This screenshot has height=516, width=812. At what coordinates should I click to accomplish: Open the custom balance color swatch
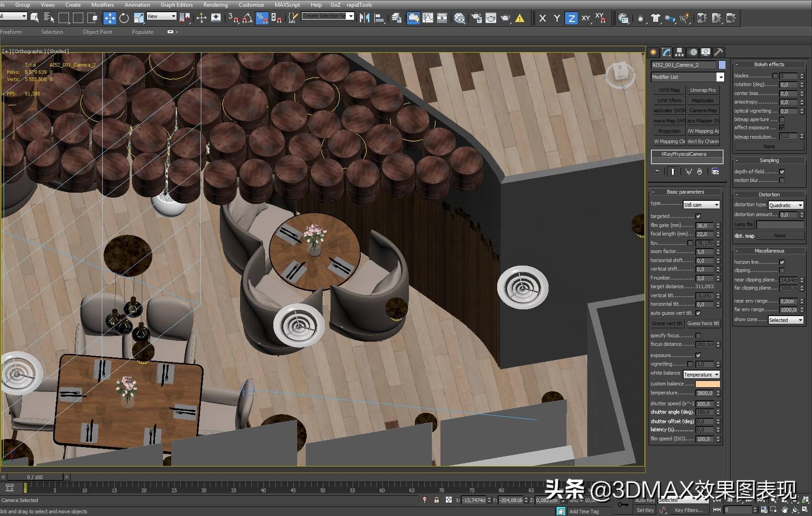click(x=708, y=384)
